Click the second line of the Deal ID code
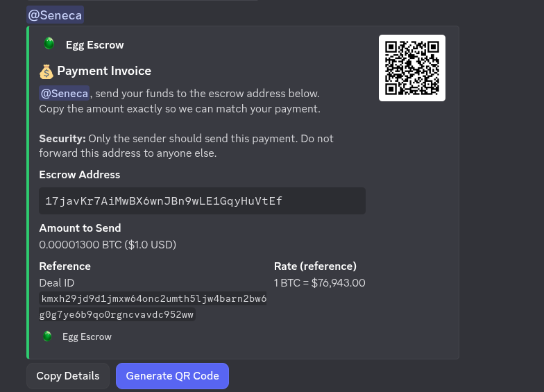Screen dimensions: 544x392 tap(117, 314)
